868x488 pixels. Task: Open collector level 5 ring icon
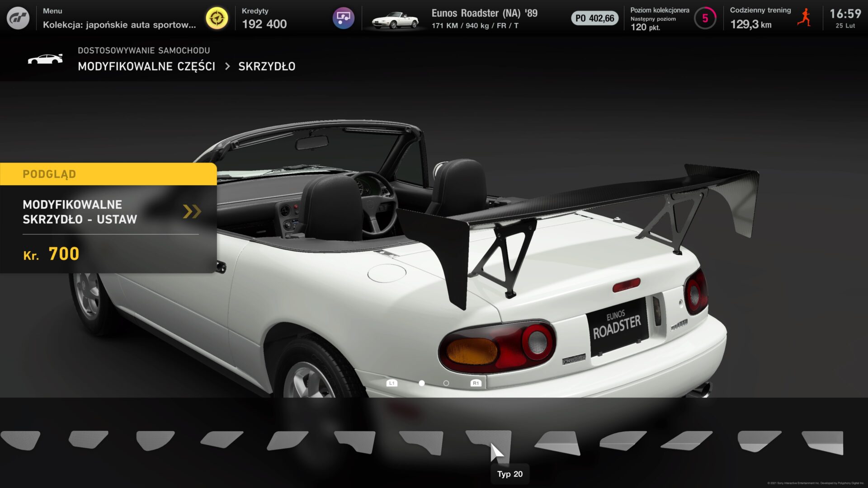(705, 19)
